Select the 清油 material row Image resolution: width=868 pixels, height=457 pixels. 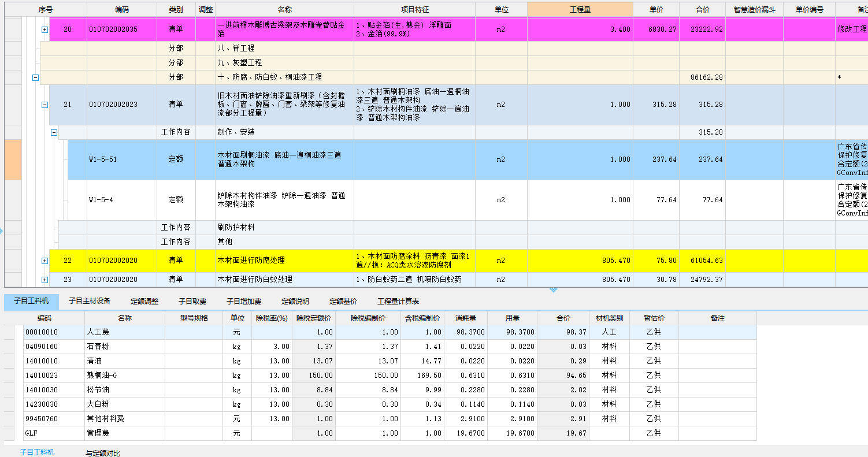point(390,361)
